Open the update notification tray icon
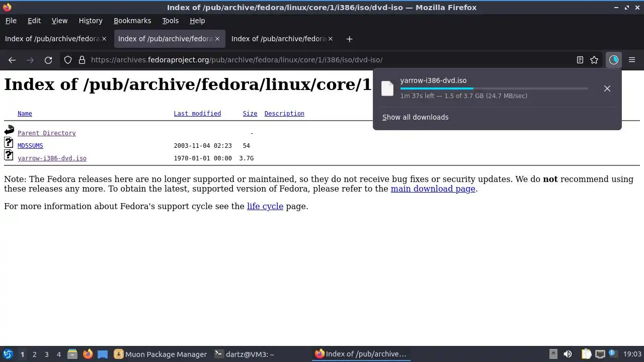Screen dimensions: 644x362 [x=613, y=354]
